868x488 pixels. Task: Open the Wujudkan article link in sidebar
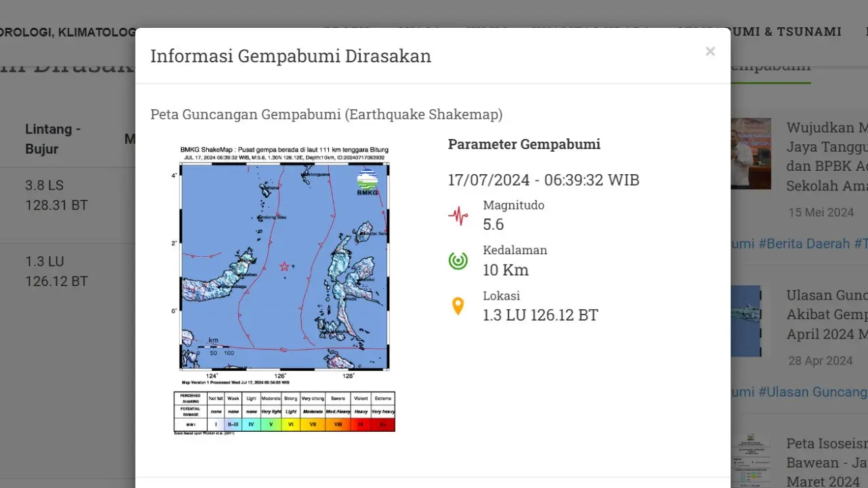pos(827,157)
